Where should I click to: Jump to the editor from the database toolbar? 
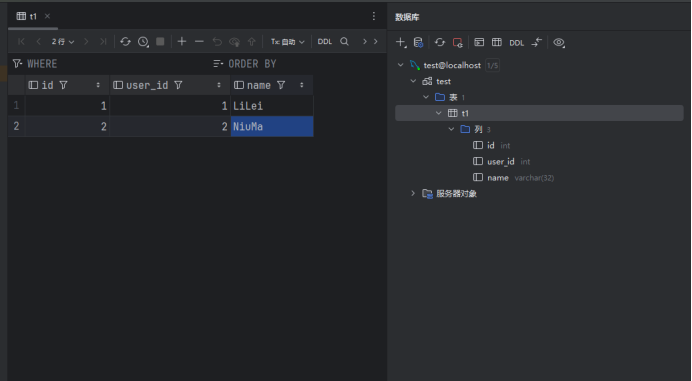(537, 42)
